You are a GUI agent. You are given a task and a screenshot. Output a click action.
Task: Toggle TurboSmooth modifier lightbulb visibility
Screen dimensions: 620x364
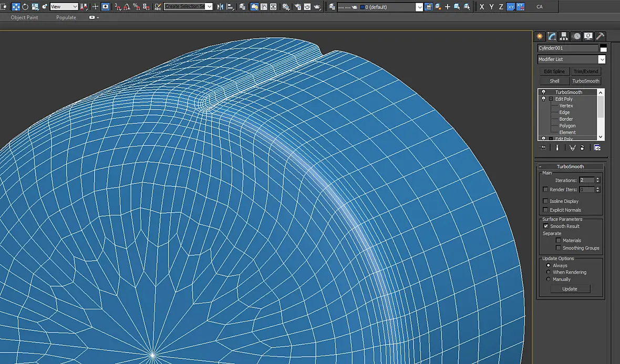point(543,92)
